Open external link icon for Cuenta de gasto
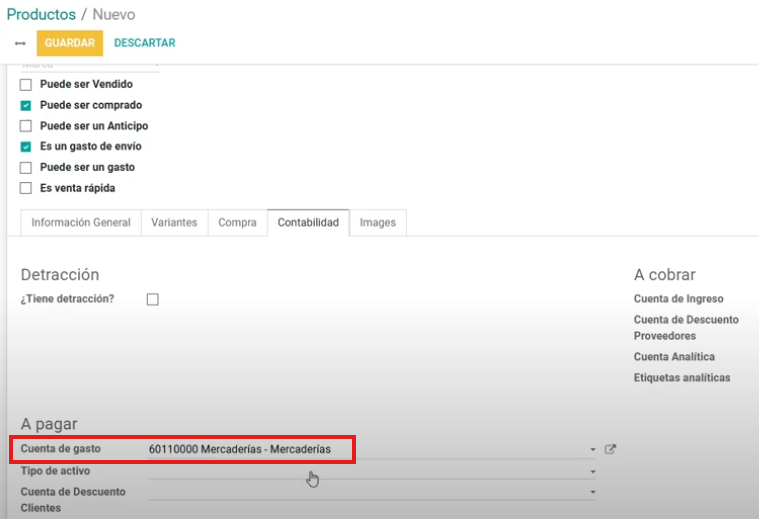759x519 pixels. pos(610,450)
